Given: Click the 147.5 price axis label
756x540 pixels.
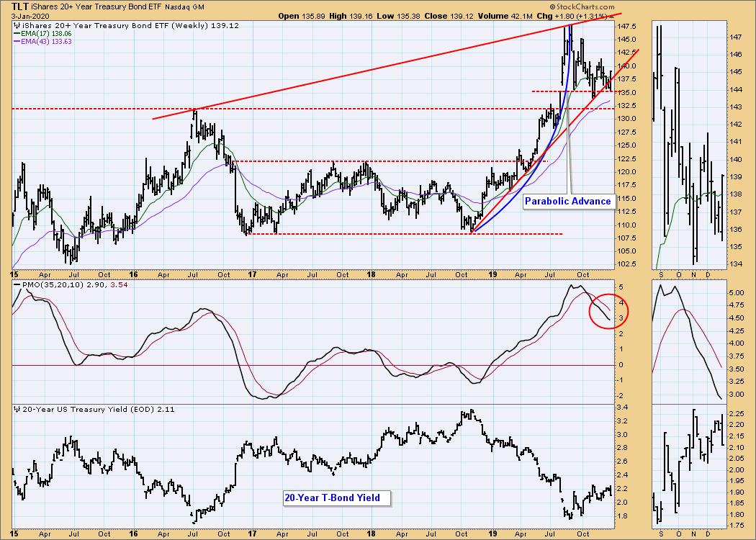Looking at the screenshot, I should [626, 27].
